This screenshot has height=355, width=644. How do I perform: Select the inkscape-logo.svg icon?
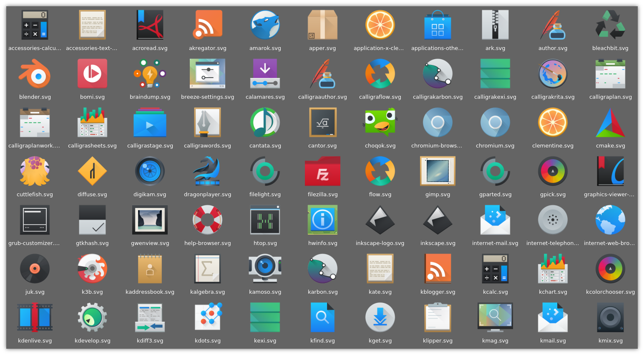click(380, 220)
